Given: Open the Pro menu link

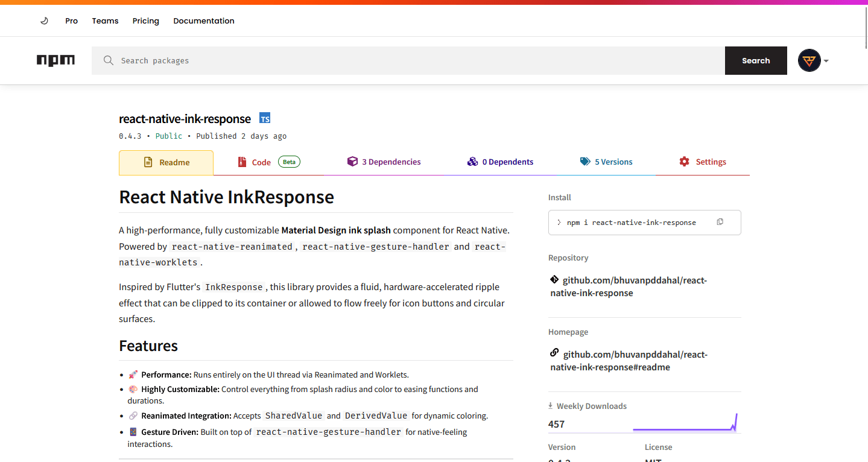Looking at the screenshot, I should click(71, 21).
